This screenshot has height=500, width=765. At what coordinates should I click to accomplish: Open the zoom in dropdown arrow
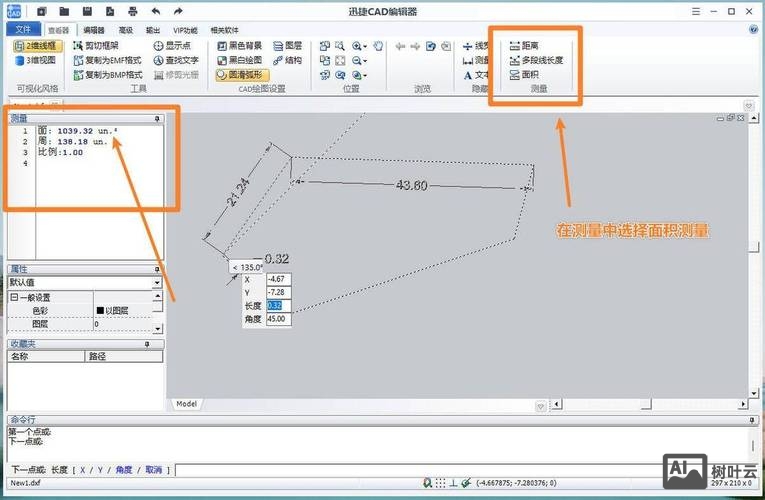(365, 47)
